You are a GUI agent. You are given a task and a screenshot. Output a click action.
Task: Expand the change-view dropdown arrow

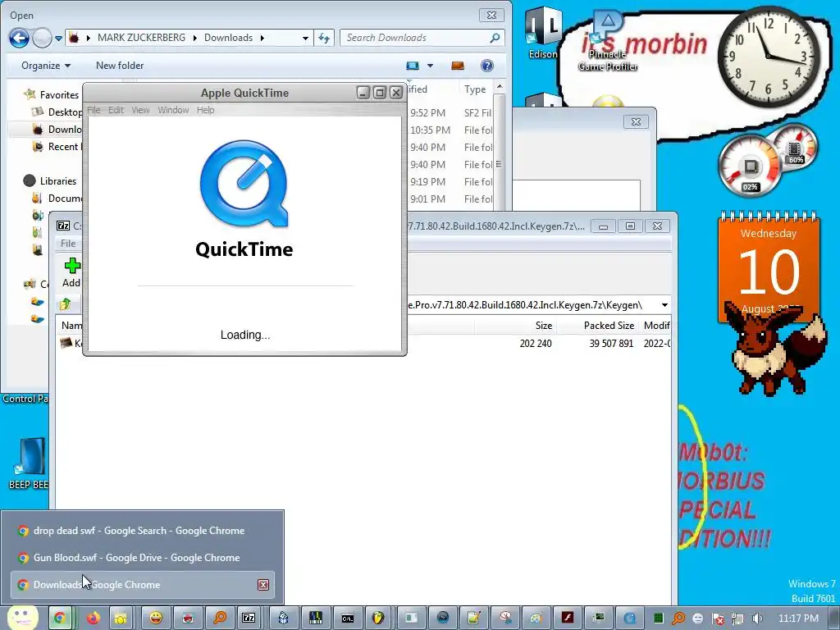pyautogui.click(x=430, y=66)
